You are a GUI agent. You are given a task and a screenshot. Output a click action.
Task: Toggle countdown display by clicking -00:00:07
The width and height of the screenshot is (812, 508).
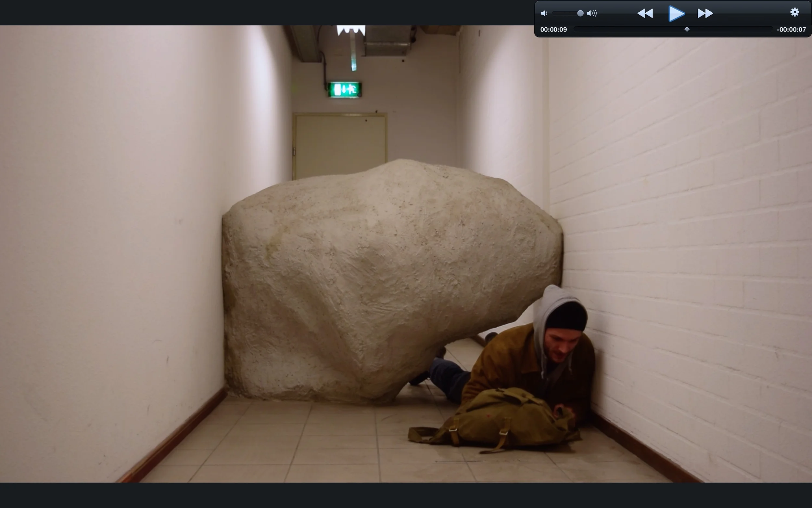(792, 29)
